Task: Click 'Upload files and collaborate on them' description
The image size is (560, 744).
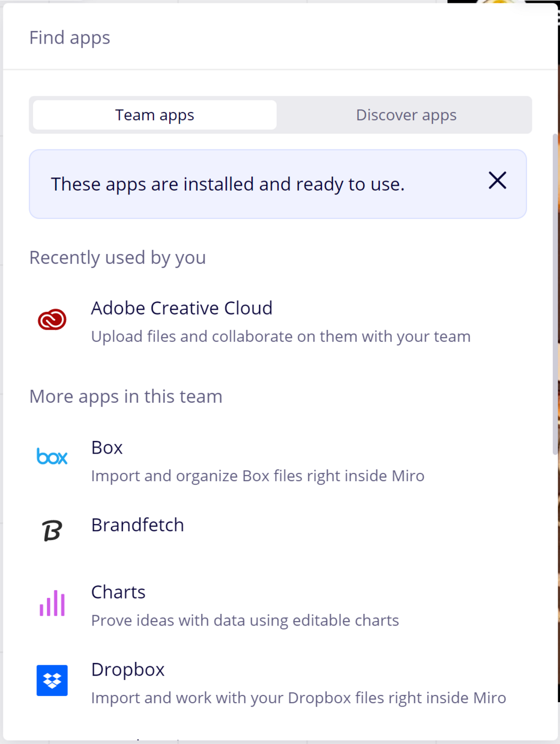Action: pyautogui.click(x=281, y=336)
